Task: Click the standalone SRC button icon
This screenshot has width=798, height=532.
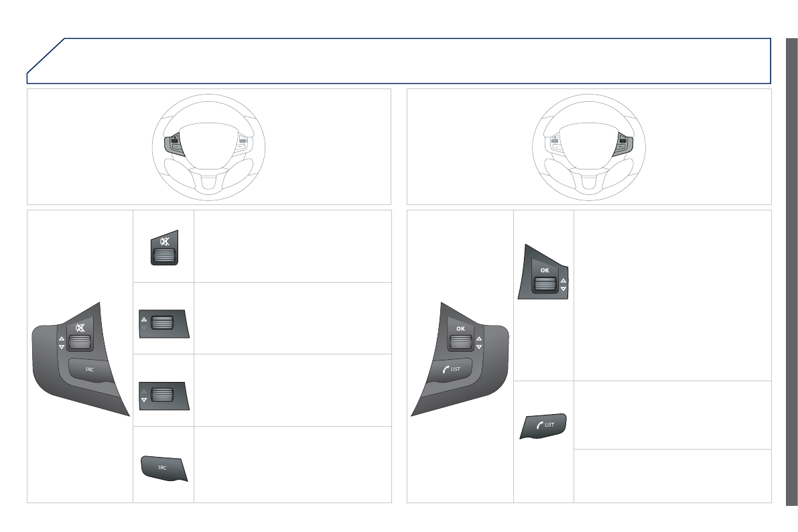Action: pos(164,468)
